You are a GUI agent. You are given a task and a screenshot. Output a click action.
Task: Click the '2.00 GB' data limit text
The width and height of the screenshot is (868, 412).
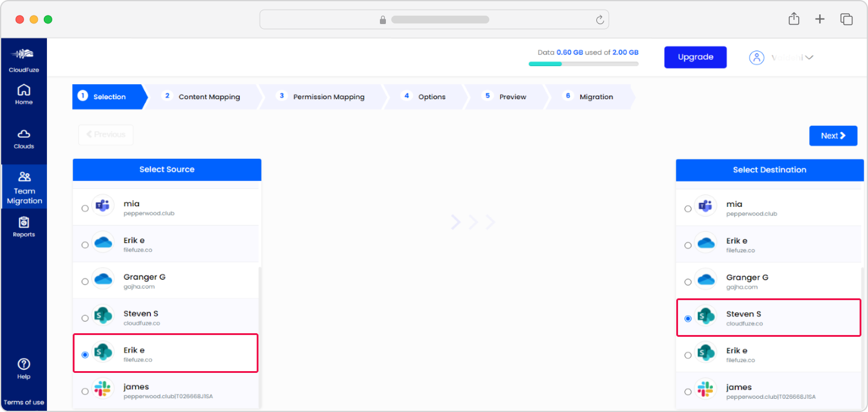[625, 52]
